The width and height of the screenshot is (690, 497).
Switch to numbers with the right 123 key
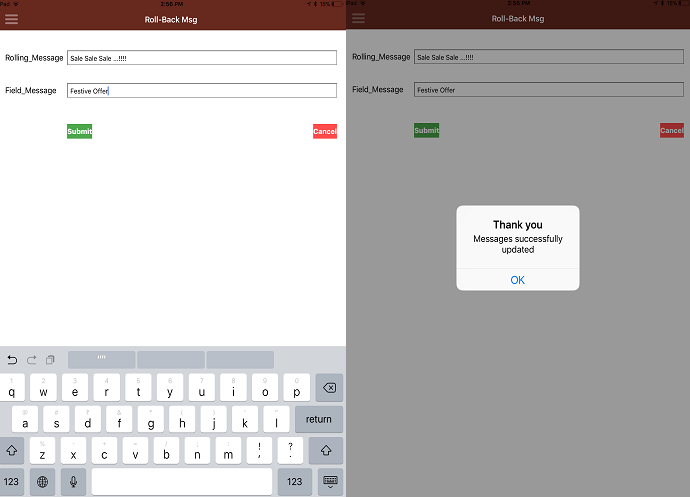(x=294, y=481)
